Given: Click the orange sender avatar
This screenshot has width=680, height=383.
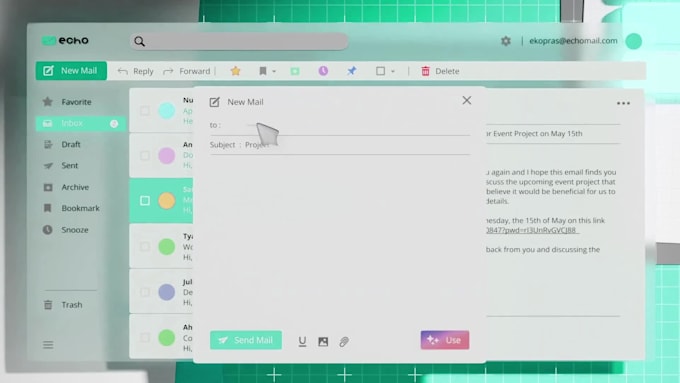Looking at the screenshot, I should [167, 201].
